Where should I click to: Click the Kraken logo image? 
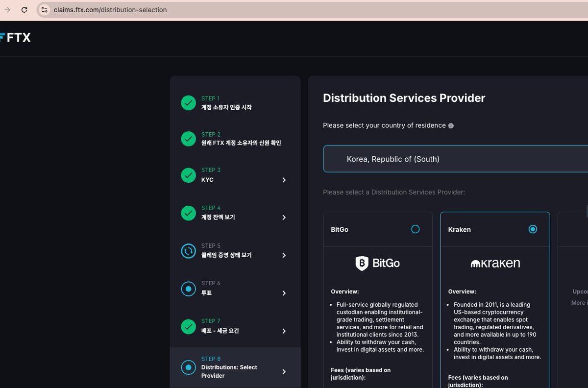click(495, 263)
